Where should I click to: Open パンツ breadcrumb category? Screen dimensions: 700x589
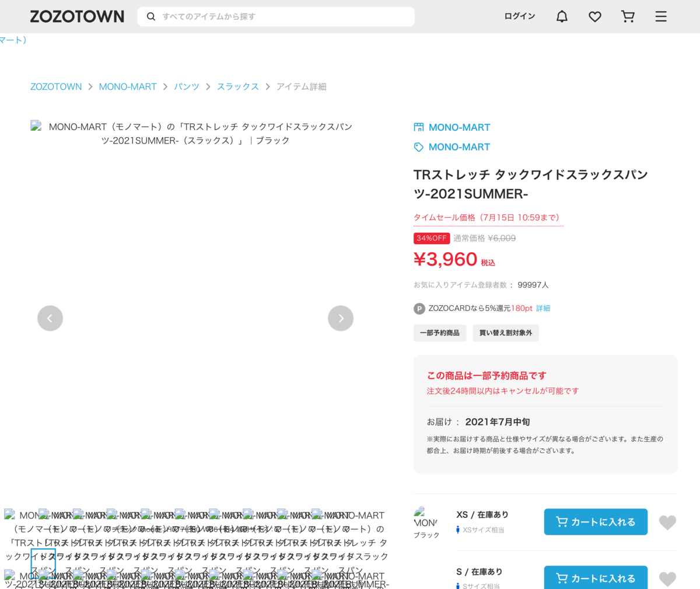[x=187, y=86]
